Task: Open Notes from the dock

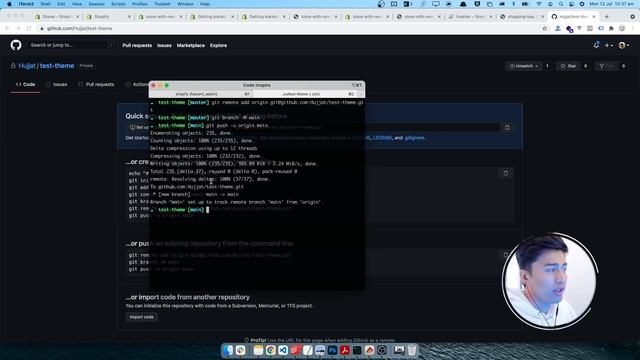Action: (x=258, y=350)
